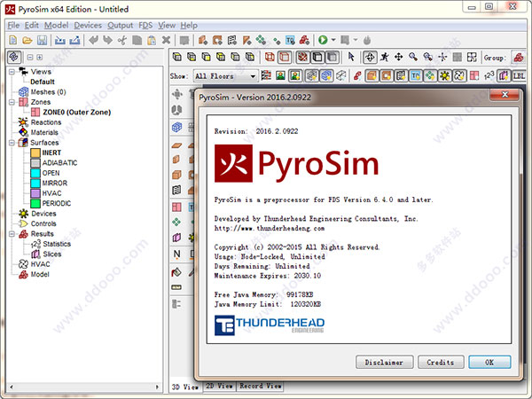Toggle display of vents in Show row
532x399 pixels.
click(401, 75)
